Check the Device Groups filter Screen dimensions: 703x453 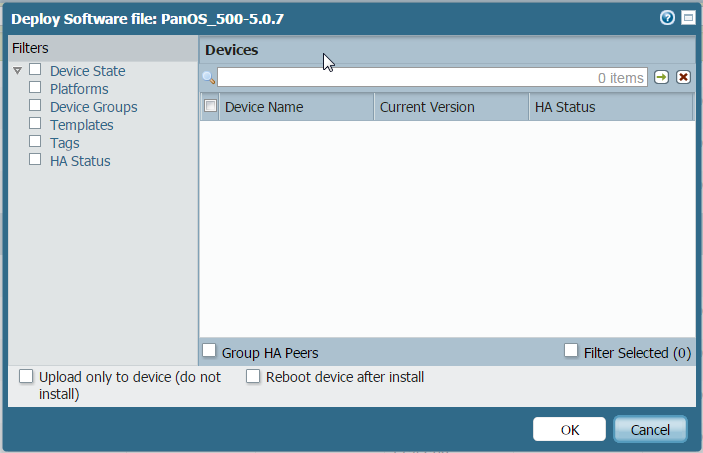(35, 106)
